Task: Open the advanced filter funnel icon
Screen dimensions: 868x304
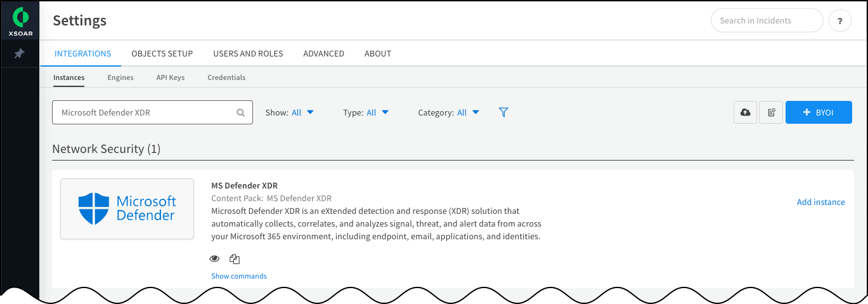Action: coord(503,112)
